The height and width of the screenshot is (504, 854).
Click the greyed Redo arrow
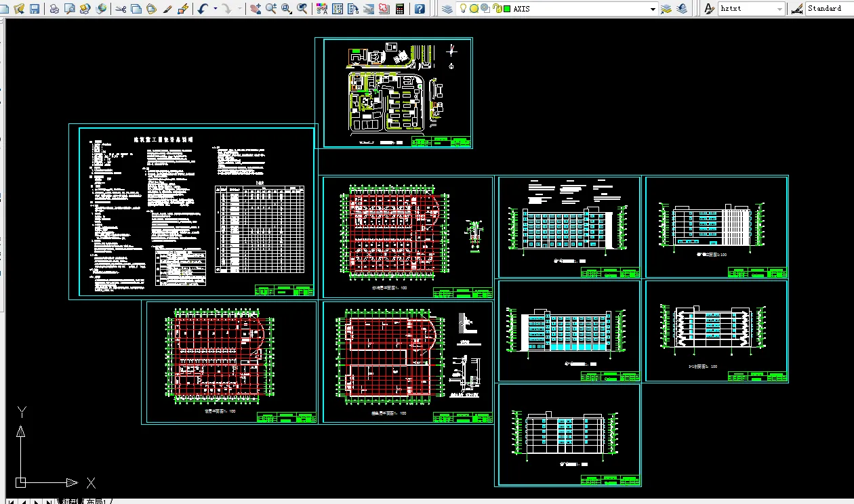coord(227,9)
